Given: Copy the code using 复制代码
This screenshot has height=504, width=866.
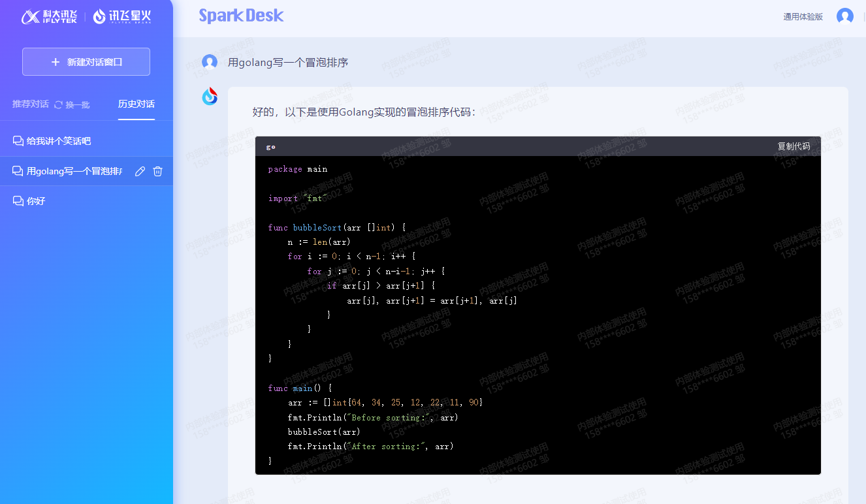Looking at the screenshot, I should pyautogui.click(x=794, y=146).
